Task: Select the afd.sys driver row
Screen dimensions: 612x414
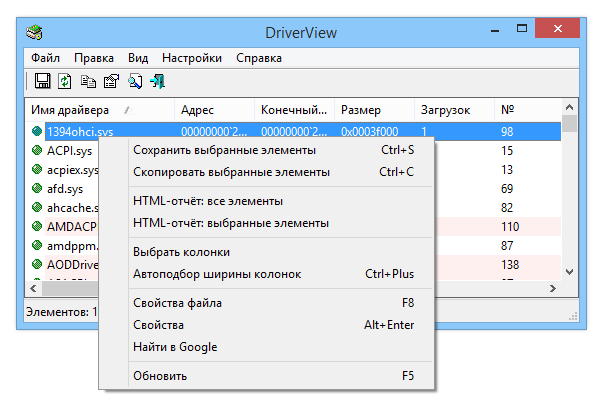Action: point(65,188)
